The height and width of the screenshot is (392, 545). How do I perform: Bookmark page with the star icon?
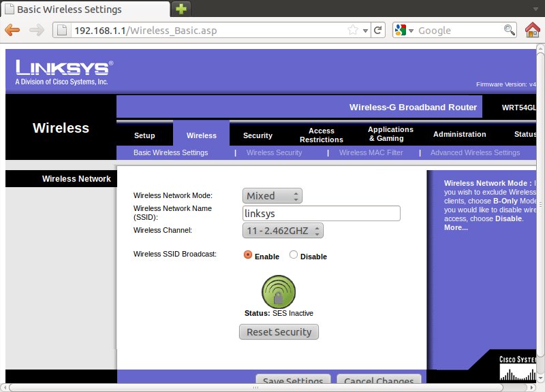click(353, 30)
